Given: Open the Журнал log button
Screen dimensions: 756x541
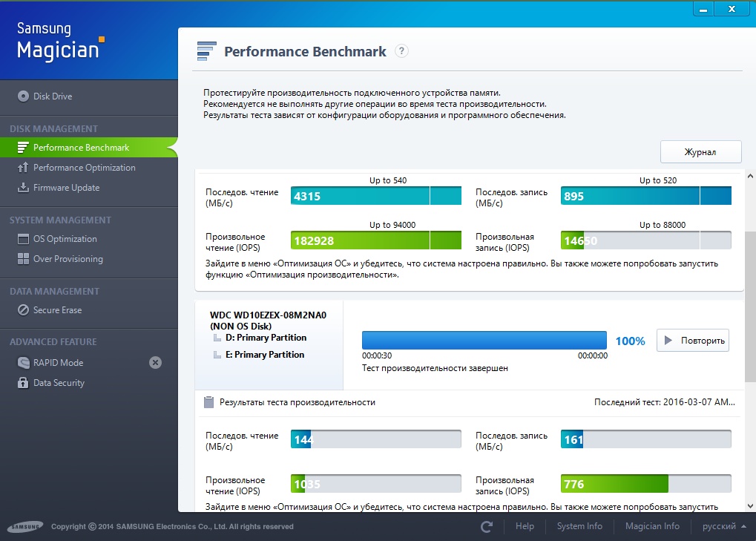Looking at the screenshot, I should 700,152.
